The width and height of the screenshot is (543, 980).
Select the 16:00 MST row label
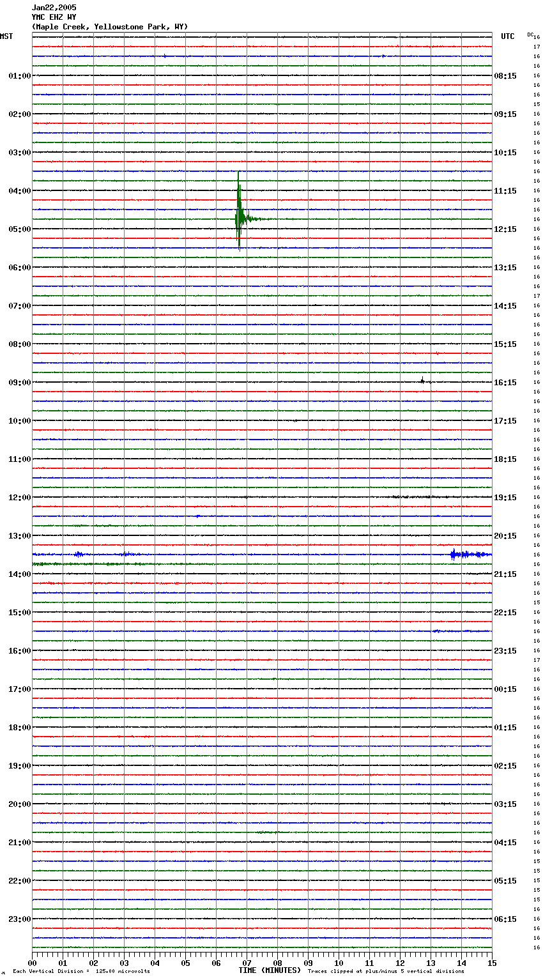[20, 651]
